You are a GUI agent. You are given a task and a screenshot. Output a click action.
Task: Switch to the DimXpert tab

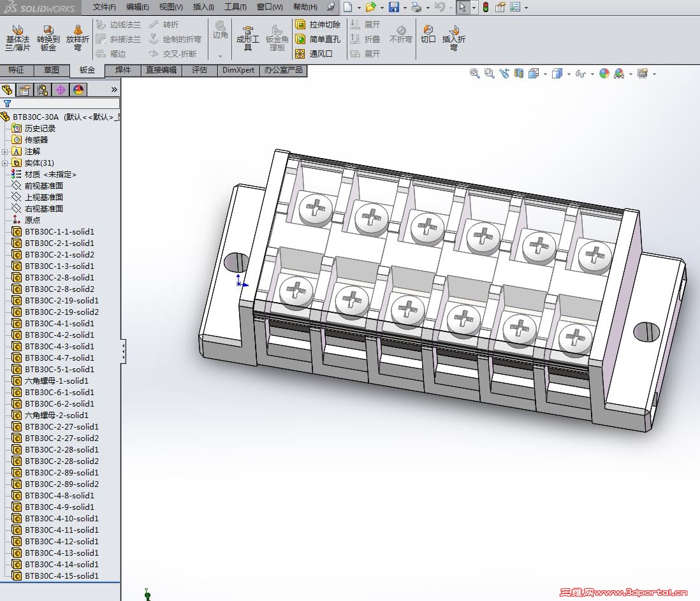coord(238,70)
